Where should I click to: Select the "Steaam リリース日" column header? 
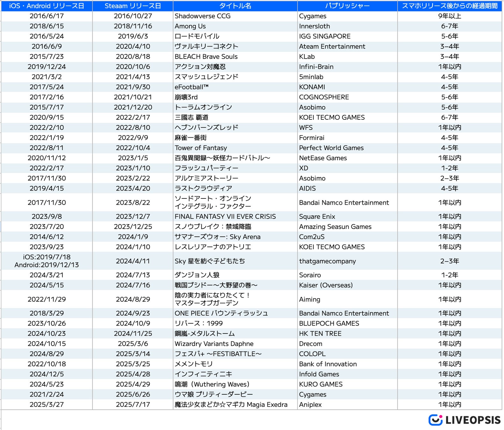[x=133, y=6]
